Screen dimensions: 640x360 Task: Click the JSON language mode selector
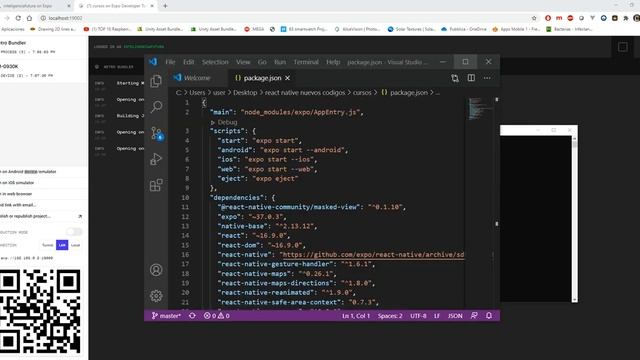[x=455, y=316]
